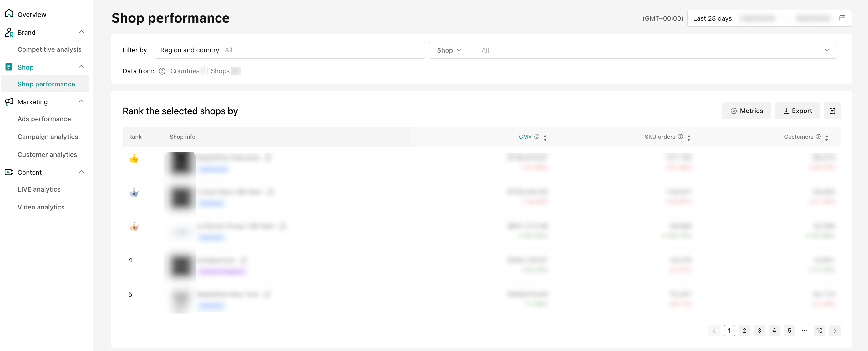
Task: Open Ads performance page
Action: coord(44,119)
